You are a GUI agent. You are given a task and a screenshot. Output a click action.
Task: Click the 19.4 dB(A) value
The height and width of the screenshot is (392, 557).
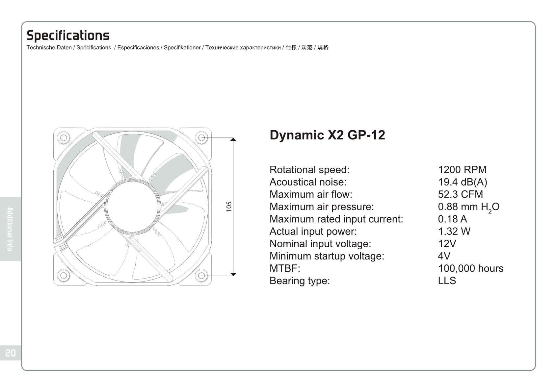pos(463,182)
